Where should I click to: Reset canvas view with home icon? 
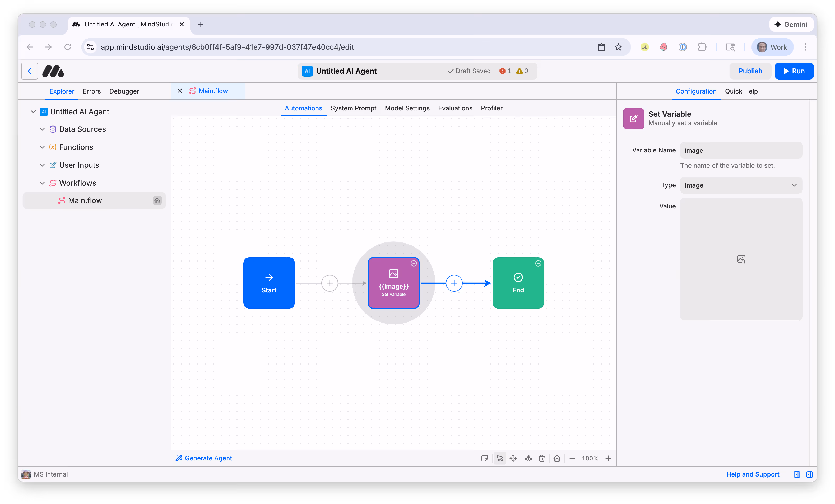[x=557, y=458]
